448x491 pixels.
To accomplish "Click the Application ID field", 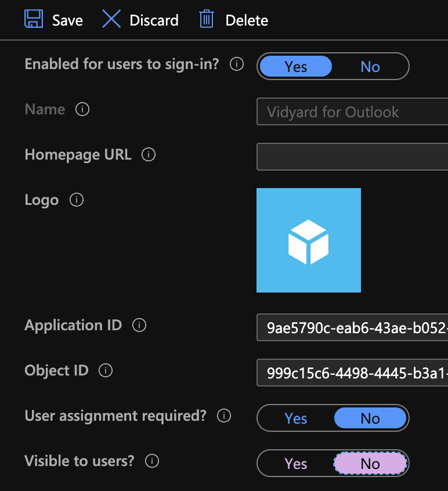I will 352,328.
